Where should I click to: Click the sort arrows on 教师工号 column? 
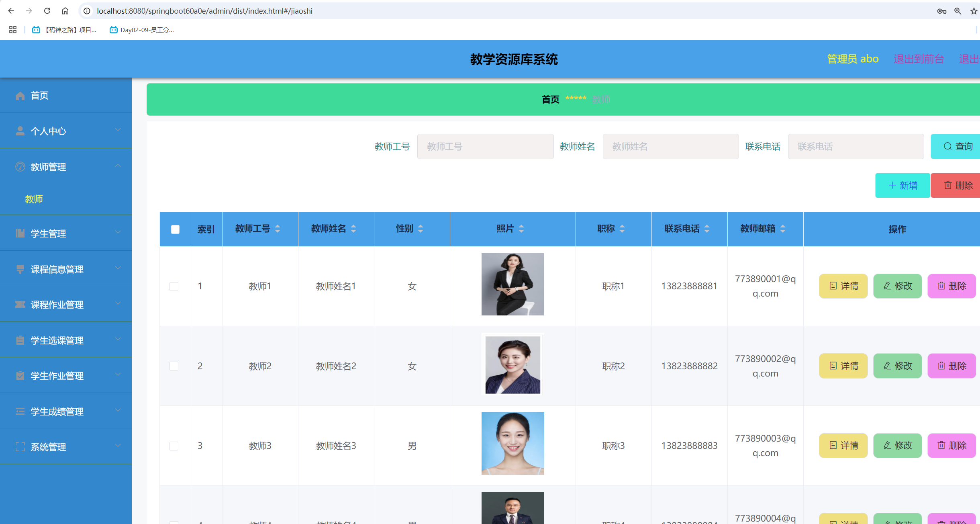[x=278, y=229]
